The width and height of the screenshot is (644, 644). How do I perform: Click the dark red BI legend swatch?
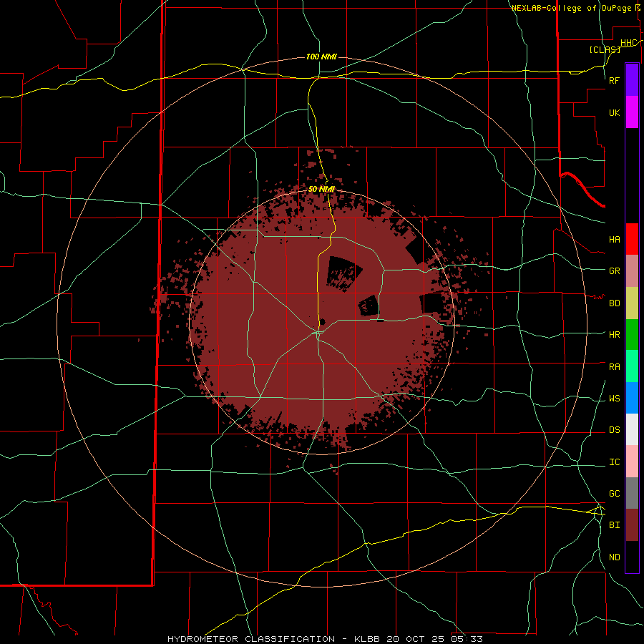click(632, 525)
